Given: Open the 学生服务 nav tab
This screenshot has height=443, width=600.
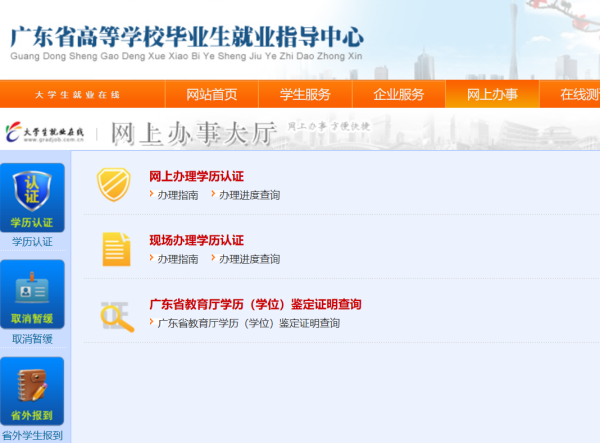Looking at the screenshot, I should tap(305, 94).
